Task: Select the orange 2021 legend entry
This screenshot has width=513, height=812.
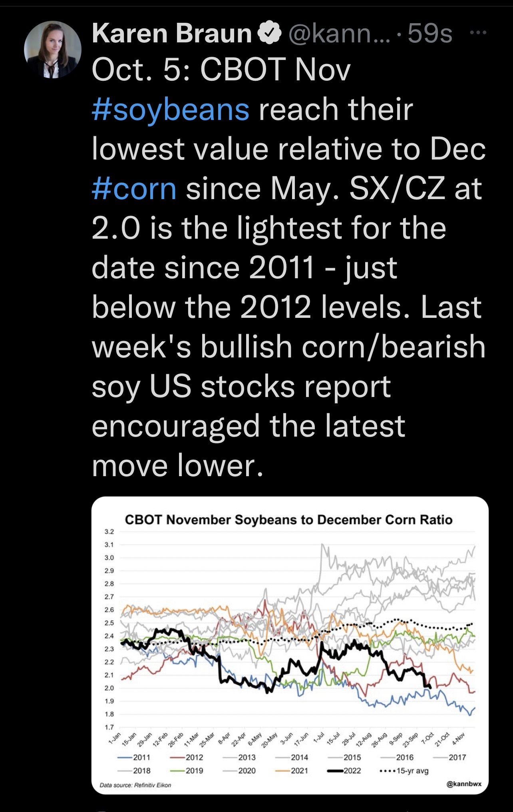Action: [291, 770]
